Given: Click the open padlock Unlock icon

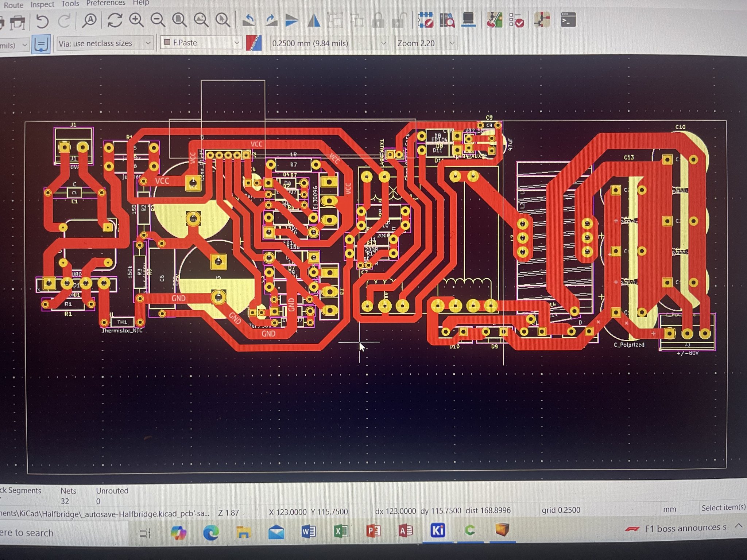Looking at the screenshot, I should (x=400, y=20).
